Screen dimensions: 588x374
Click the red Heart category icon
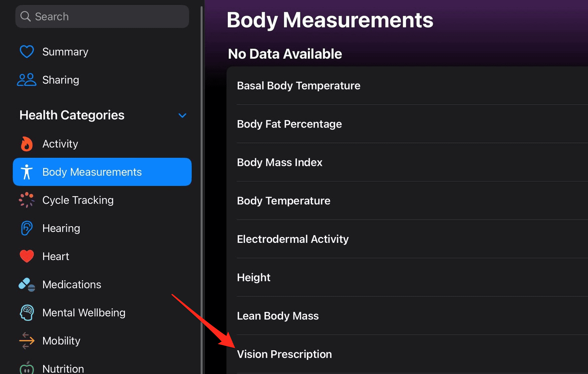(x=27, y=256)
